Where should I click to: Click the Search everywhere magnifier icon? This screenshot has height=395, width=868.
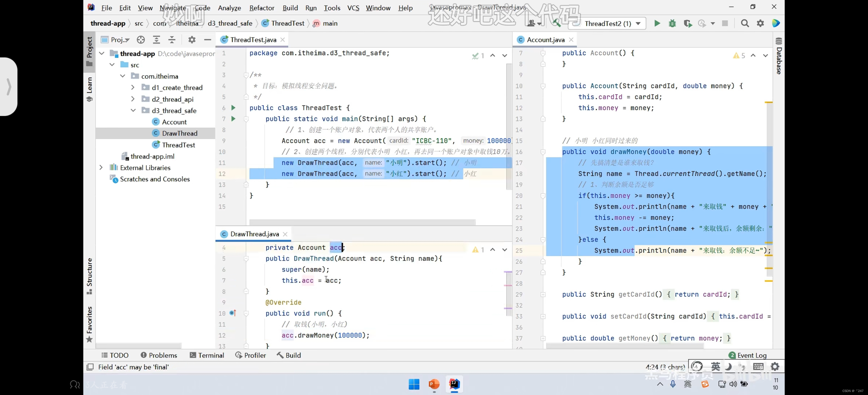744,23
